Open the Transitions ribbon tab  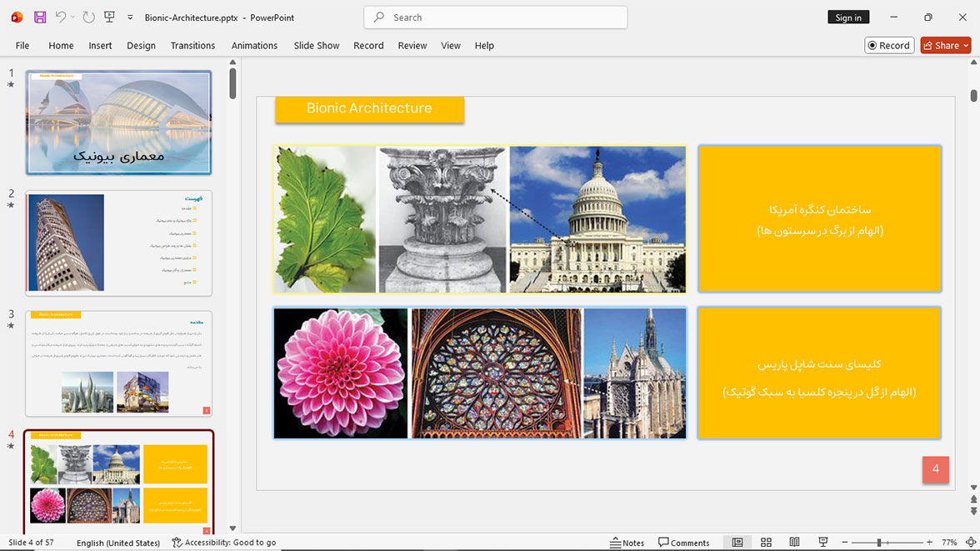192,46
